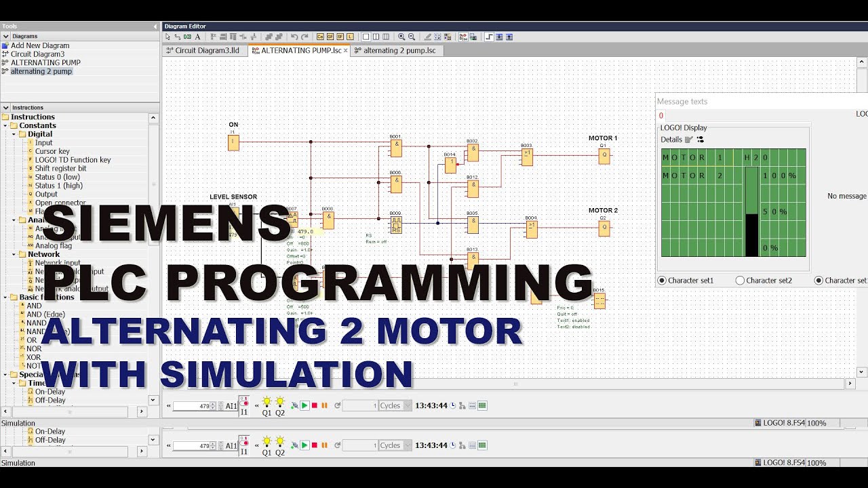868x488 pixels.
Task: Select the AND (Edge) instruction
Action: [x=43, y=314]
